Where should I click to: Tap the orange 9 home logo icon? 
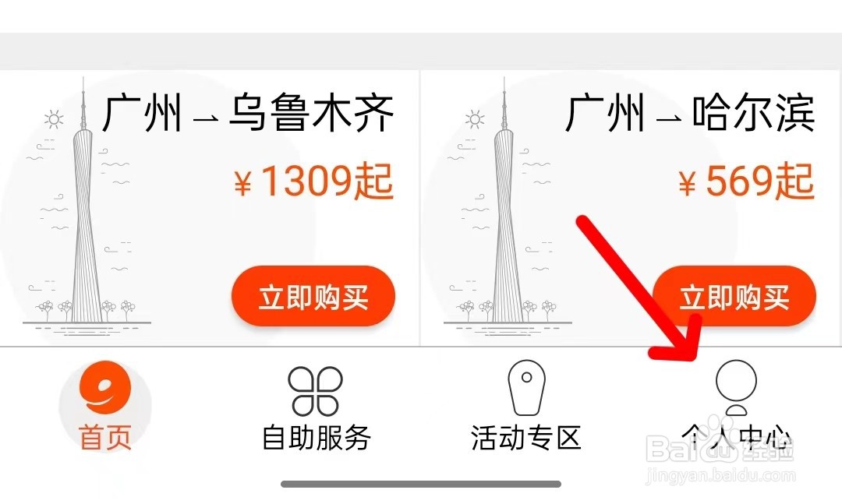tap(105, 387)
